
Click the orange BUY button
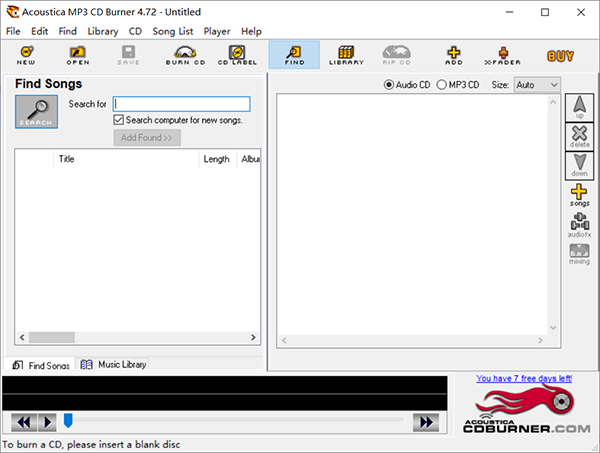(x=560, y=56)
